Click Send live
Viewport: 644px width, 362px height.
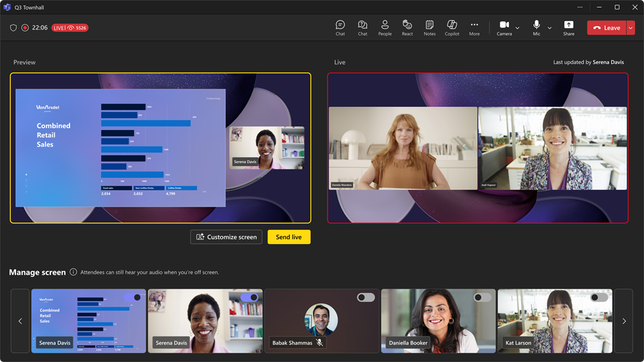point(289,236)
